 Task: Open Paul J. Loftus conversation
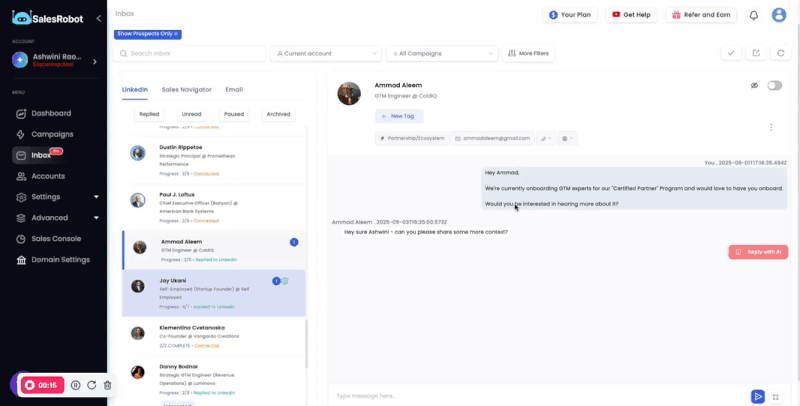(214, 207)
